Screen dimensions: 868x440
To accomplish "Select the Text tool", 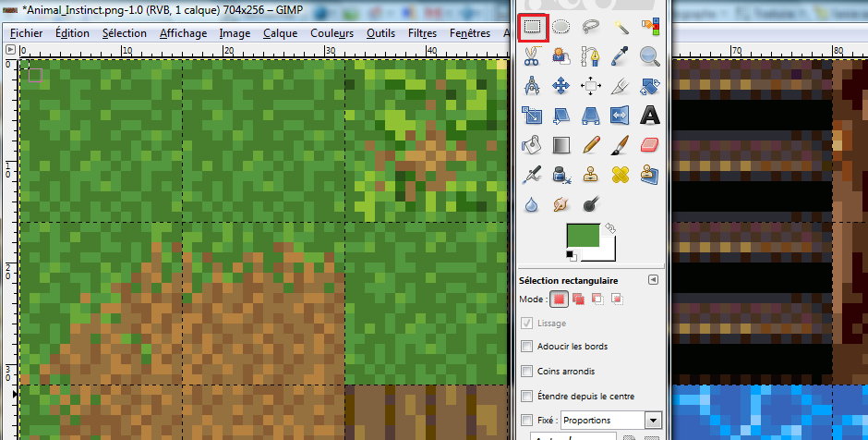I will tap(650, 116).
